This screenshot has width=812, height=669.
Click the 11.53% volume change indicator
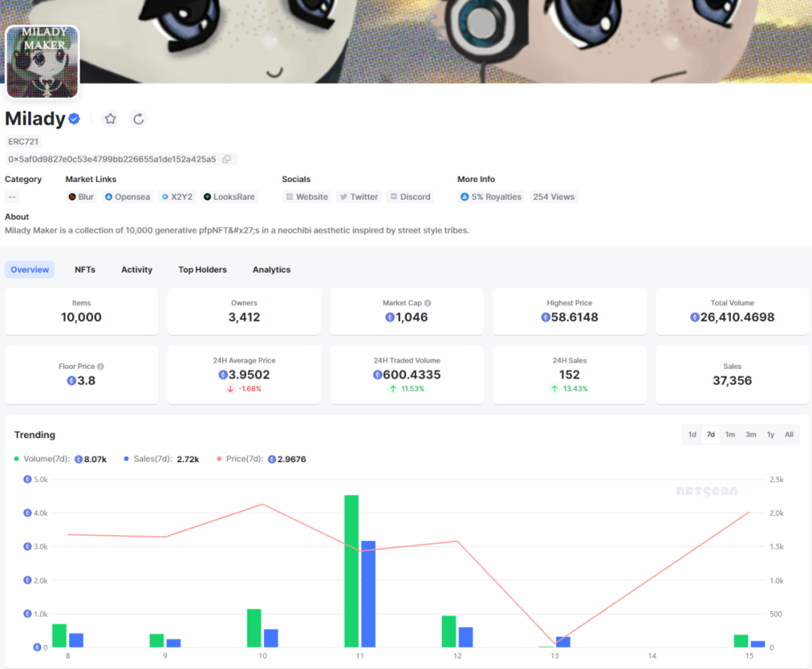click(x=407, y=389)
